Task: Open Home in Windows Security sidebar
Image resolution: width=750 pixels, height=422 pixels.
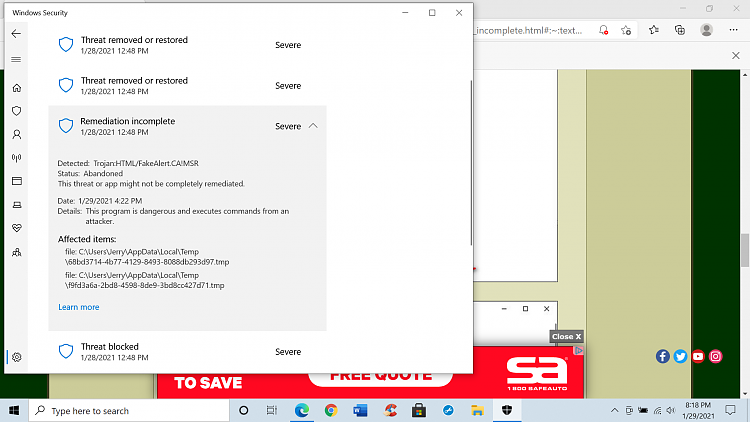Action: point(17,88)
